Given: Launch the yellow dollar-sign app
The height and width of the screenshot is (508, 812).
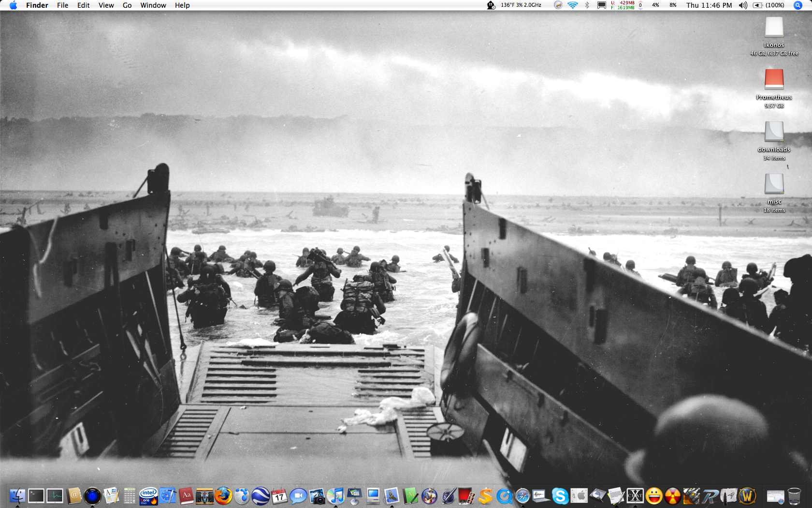Looking at the screenshot, I should (x=485, y=496).
